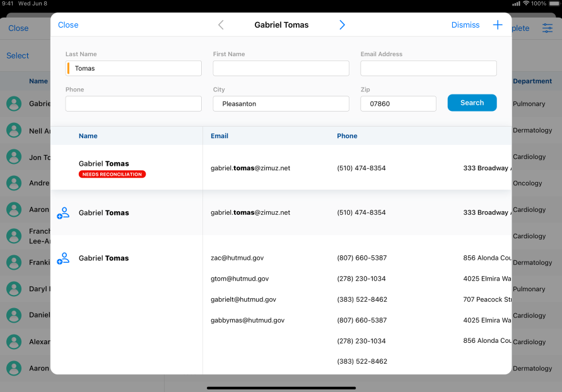Select Nell's avatar icon in background list
The height and width of the screenshot is (392, 562).
[x=14, y=130]
